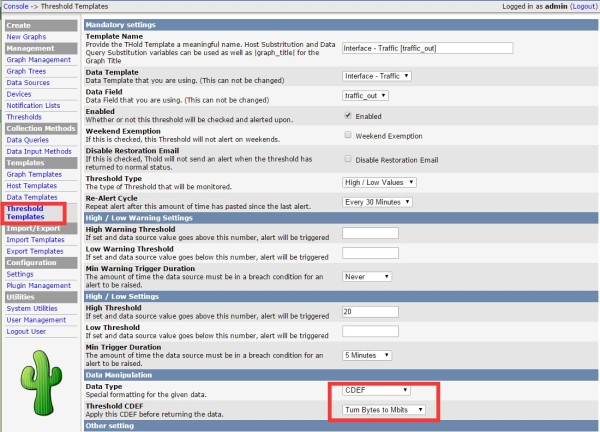Check the Weekend Exemption box

click(x=348, y=135)
